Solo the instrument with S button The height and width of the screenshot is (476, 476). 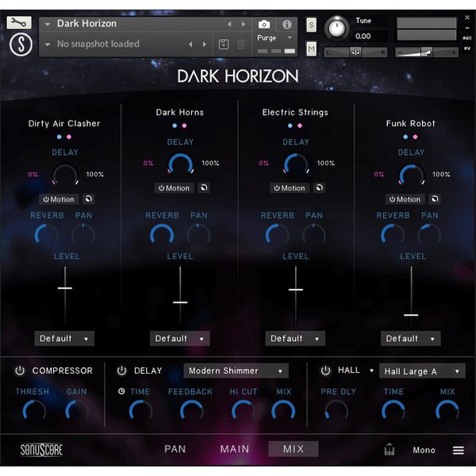311,25
